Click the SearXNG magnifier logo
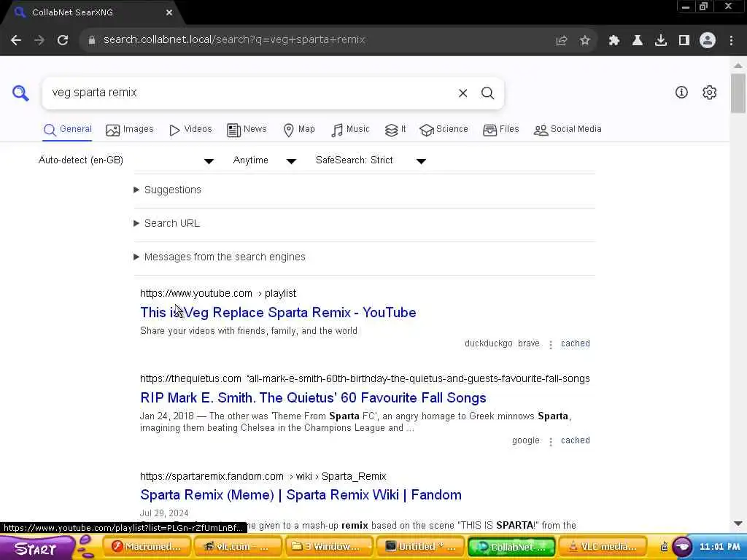This screenshot has height=560, width=747. point(20,93)
